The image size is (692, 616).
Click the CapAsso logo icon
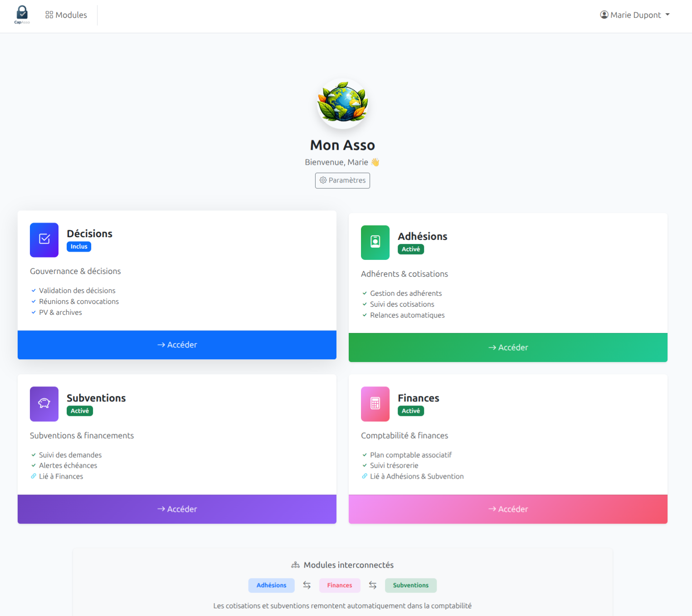22,15
